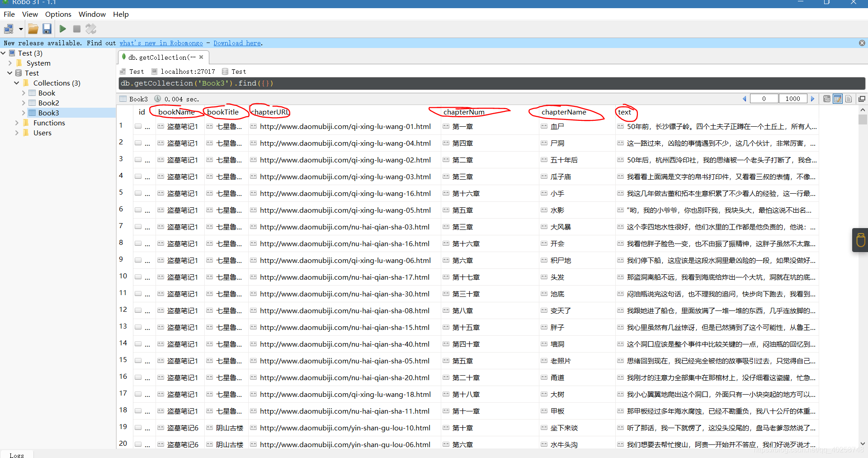Open the Window menu
The width and height of the screenshot is (868, 458).
tap(92, 14)
